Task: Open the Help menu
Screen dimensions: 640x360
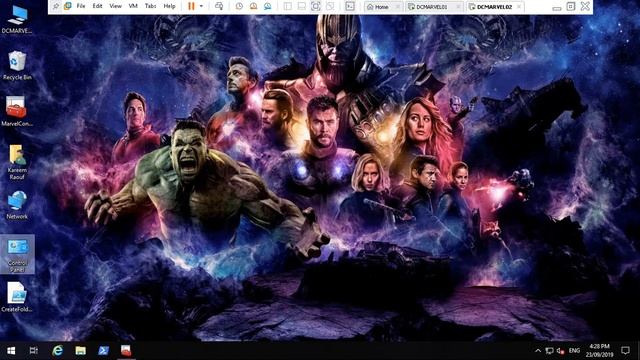Action: tap(169, 7)
